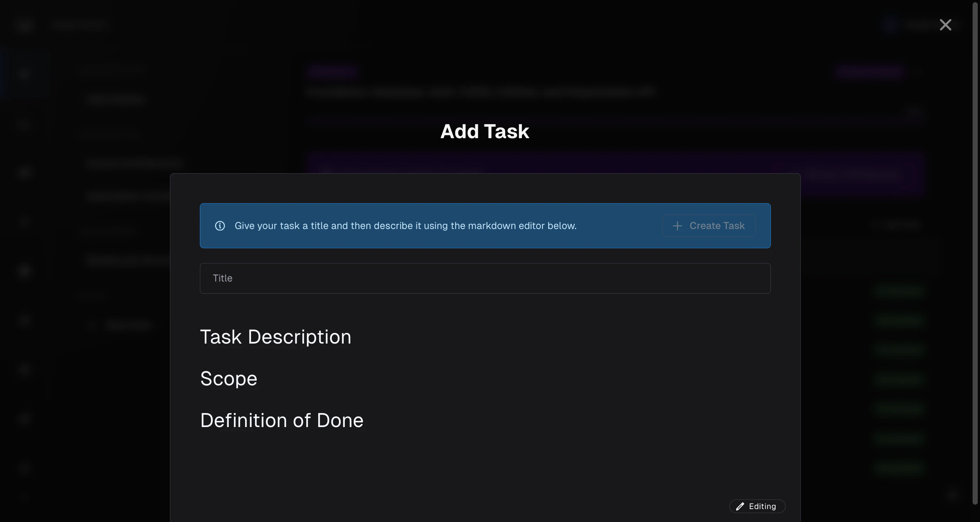The height and width of the screenshot is (522, 980).
Task: Click the info icon in the blue banner
Action: point(220,226)
